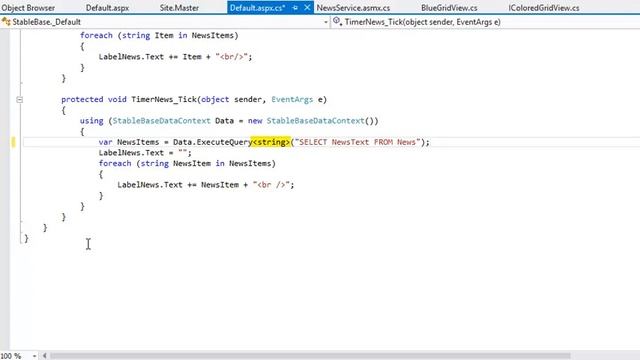Click on ExecuteQuery in the code
Viewport: 640px width, 360px height.
224,142
